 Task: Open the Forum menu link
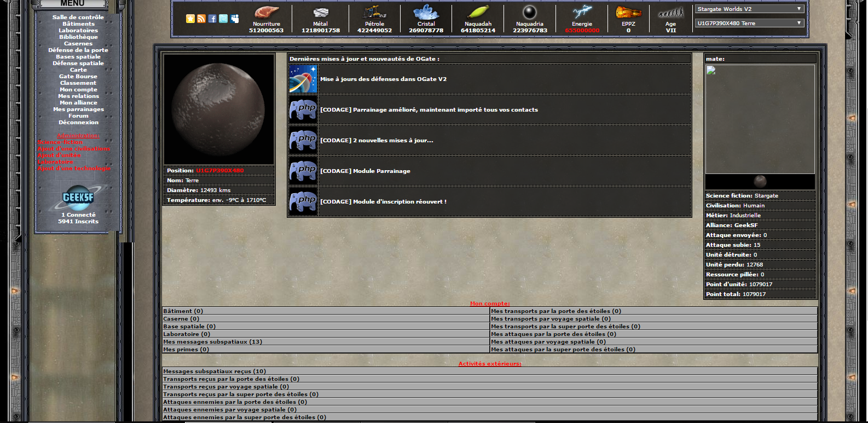click(x=78, y=115)
